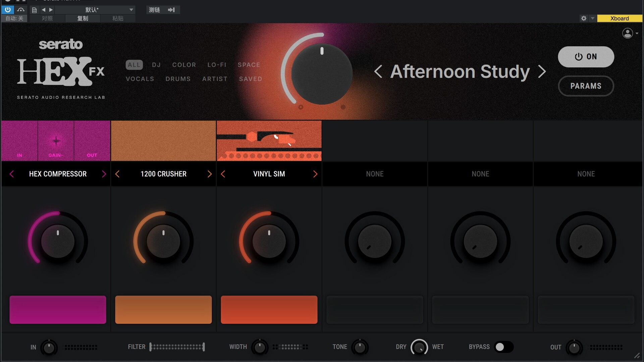Click the IN gain knob
Viewport: 644px width, 362px height.
49,348
